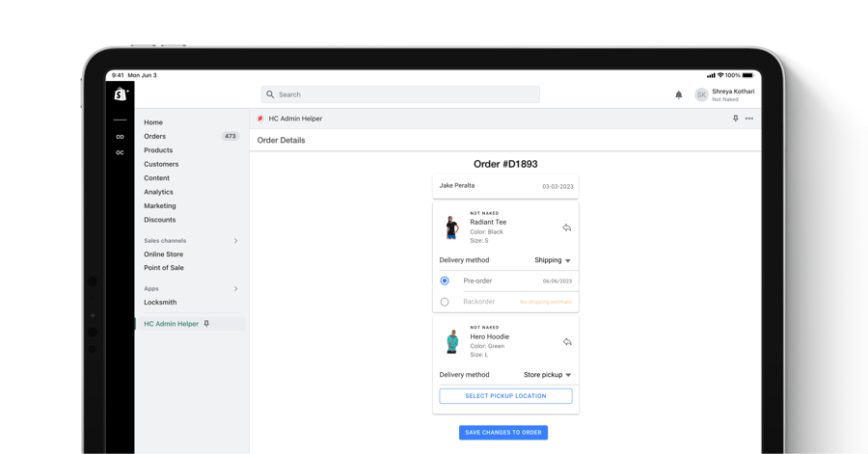Click Save Changes to Order button

click(503, 433)
